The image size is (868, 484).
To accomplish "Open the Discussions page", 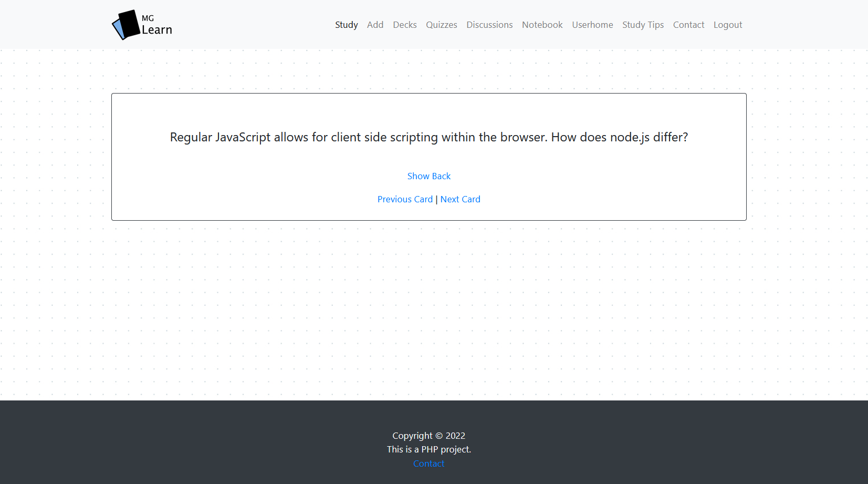I will (489, 25).
